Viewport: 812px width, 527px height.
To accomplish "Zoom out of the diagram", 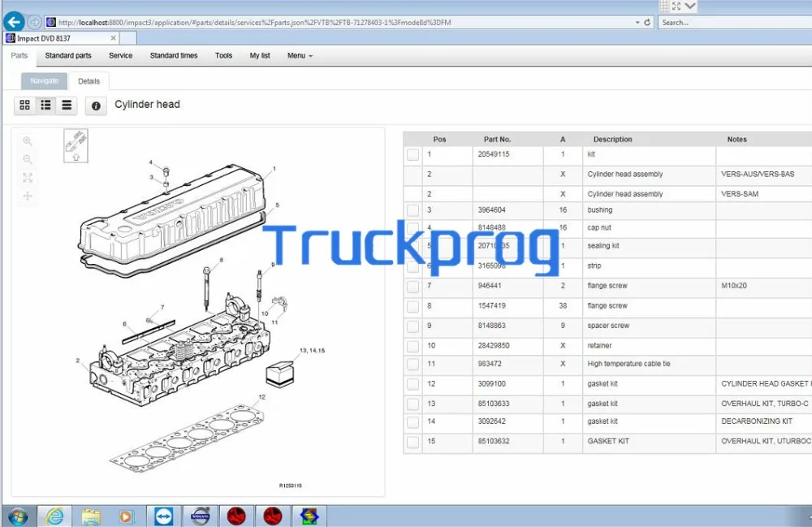I will pos(28,159).
